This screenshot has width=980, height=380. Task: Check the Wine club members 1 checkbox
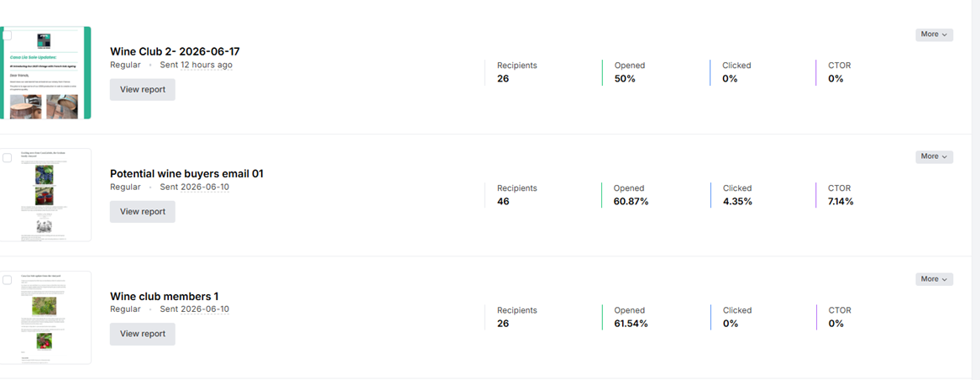click(x=7, y=280)
